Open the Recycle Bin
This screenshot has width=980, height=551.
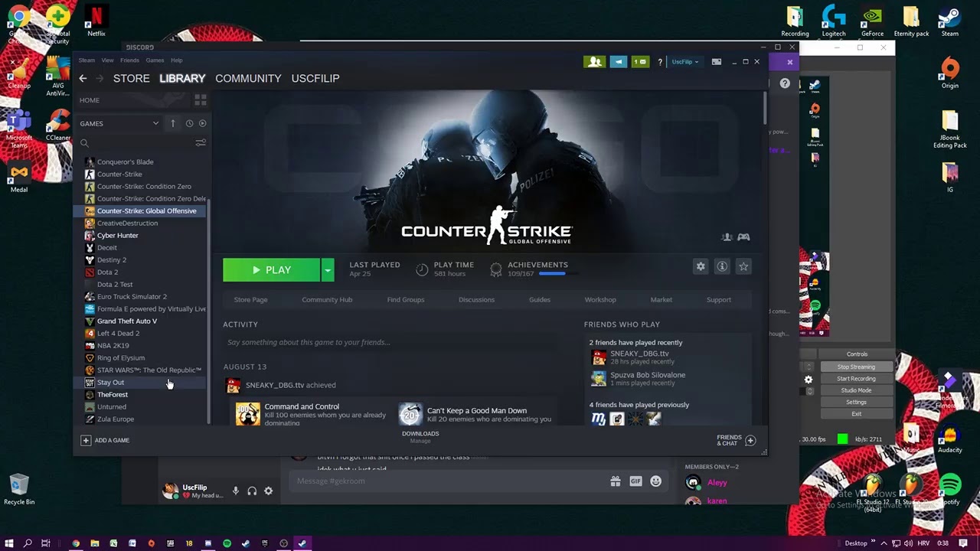tap(19, 490)
